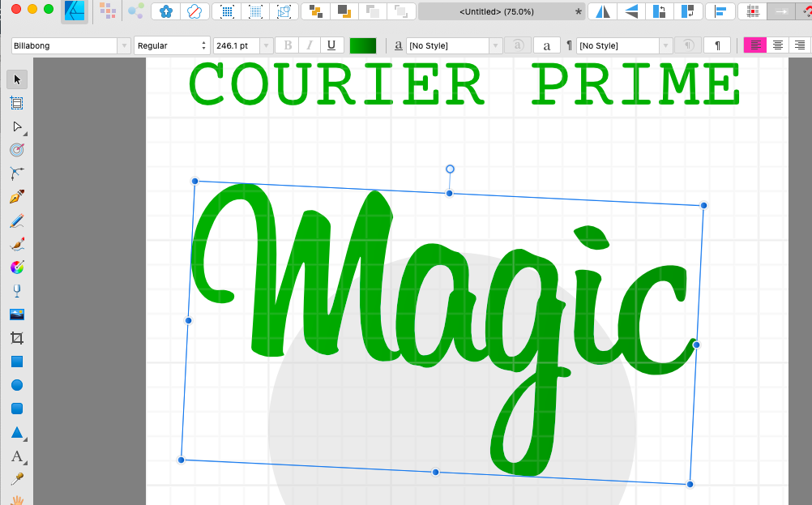Click Synchronize defaults from selection
This screenshot has height=505, width=812.
pos(166,11)
